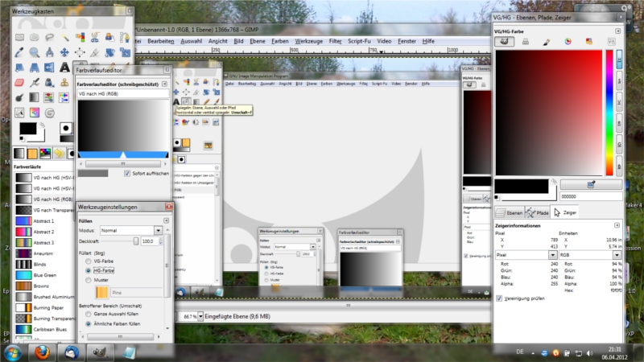
Task: Select the Color Picker eyedropper tool
Action: pos(19,52)
